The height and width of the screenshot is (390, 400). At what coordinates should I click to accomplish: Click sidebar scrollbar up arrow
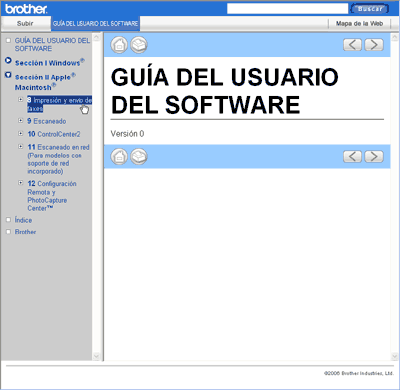(x=96, y=37)
